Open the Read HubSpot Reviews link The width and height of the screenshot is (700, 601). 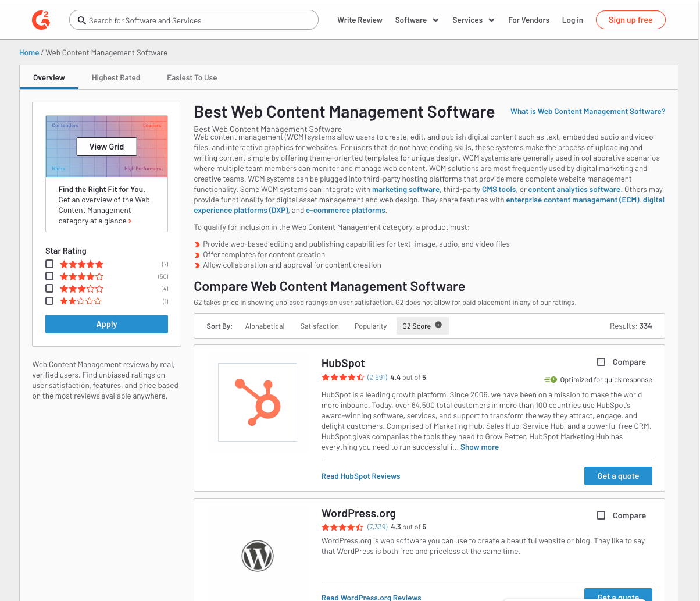pyautogui.click(x=360, y=476)
